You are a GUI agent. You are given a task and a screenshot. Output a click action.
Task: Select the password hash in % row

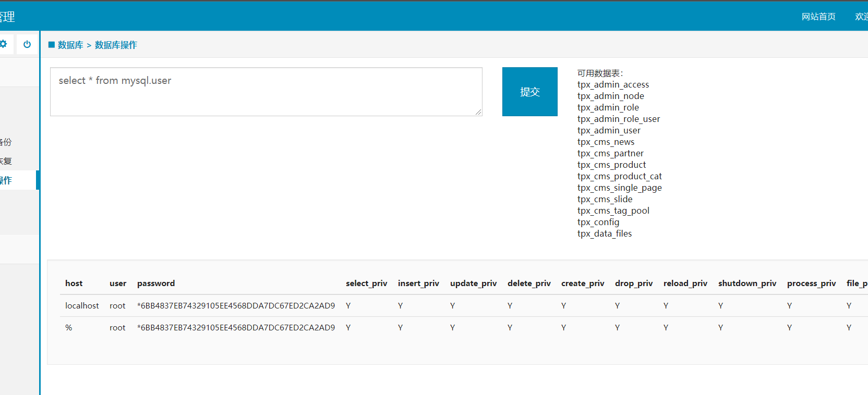236,328
